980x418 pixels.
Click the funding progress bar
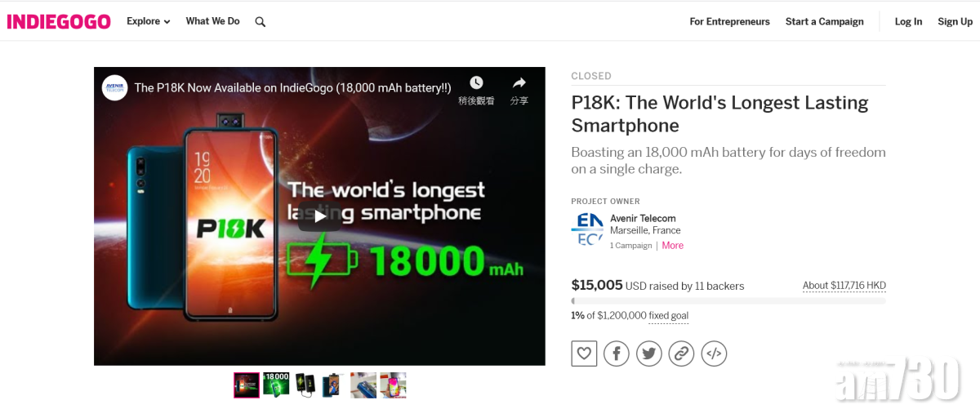[x=728, y=301]
